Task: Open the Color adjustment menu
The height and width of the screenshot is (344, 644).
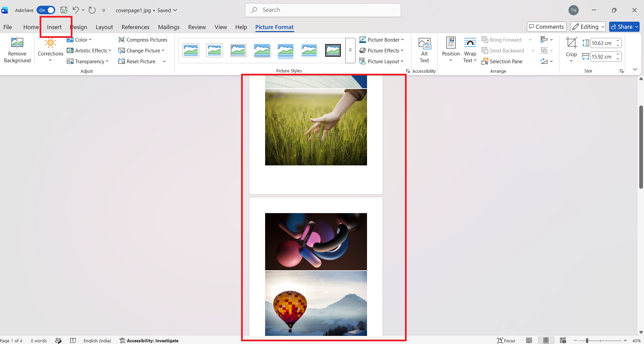Action: click(79, 40)
